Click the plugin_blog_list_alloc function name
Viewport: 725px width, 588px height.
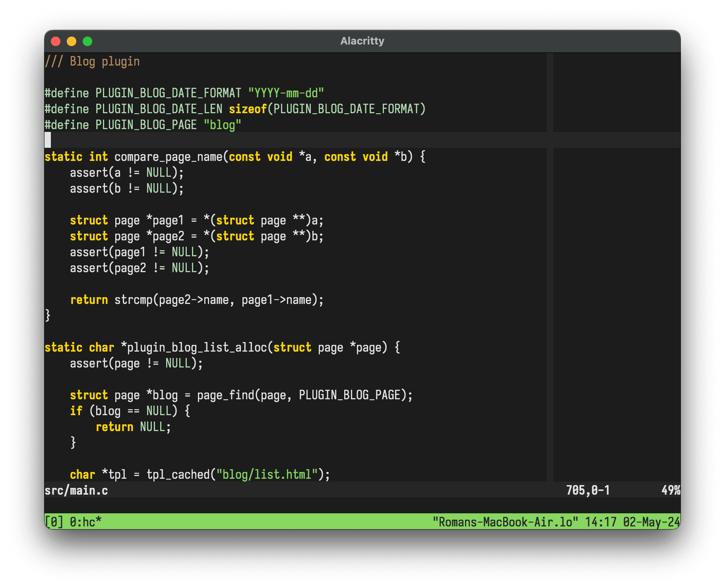point(197,348)
